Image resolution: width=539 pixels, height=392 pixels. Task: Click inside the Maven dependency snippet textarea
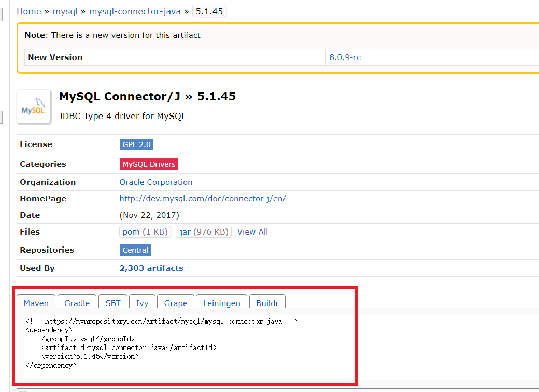[281, 347]
